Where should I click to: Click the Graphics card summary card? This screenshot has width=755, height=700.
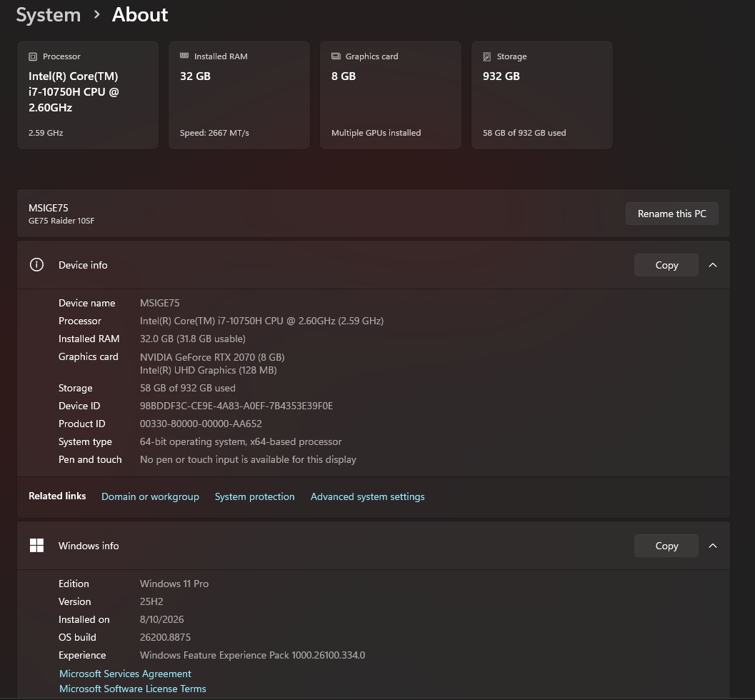click(391, 95)
